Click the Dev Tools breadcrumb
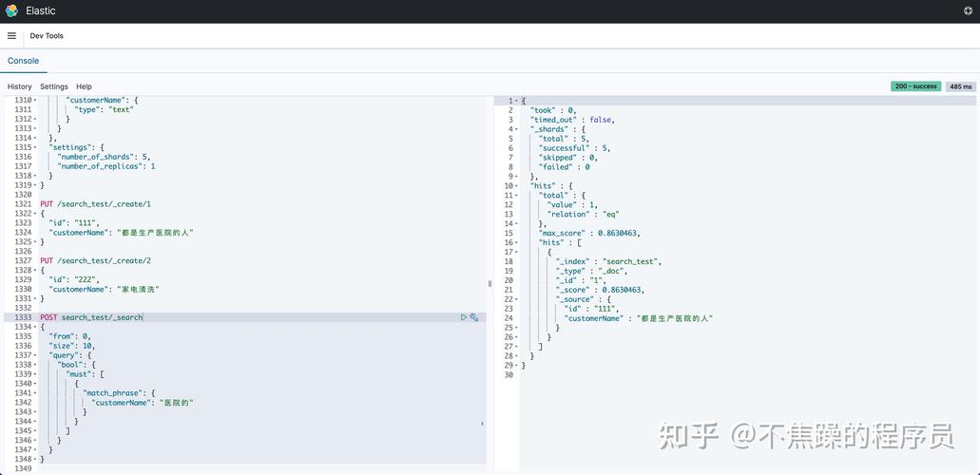 [47, 36]
